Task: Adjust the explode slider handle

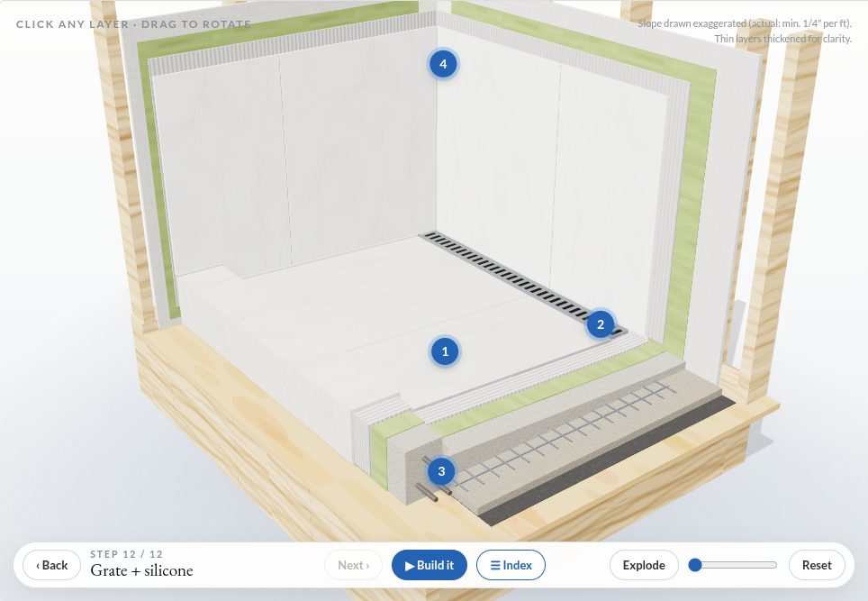Action: 695,565
